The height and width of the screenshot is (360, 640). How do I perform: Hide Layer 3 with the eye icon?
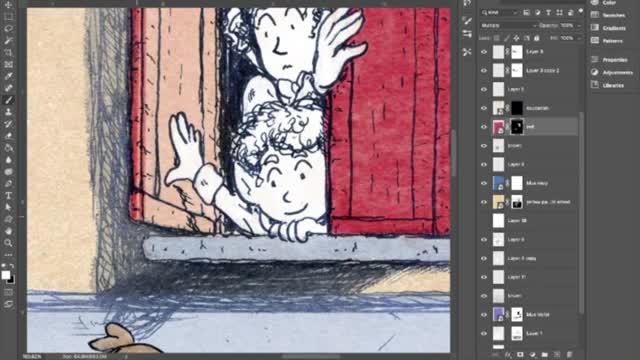click(x=484, y=52)
